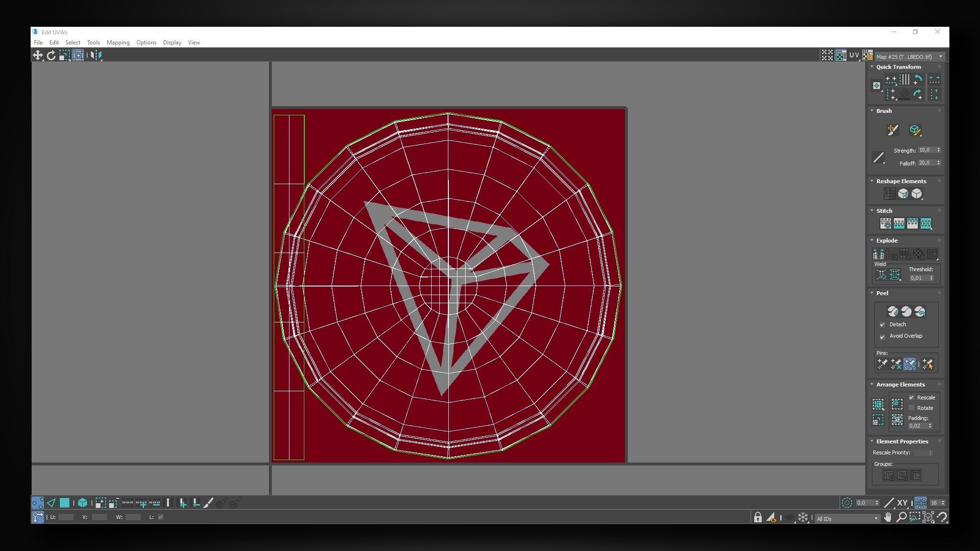Click the Pin Selected icon
Image resolution: width=980 pixels, height=551 pixels.
coord(882,364)
